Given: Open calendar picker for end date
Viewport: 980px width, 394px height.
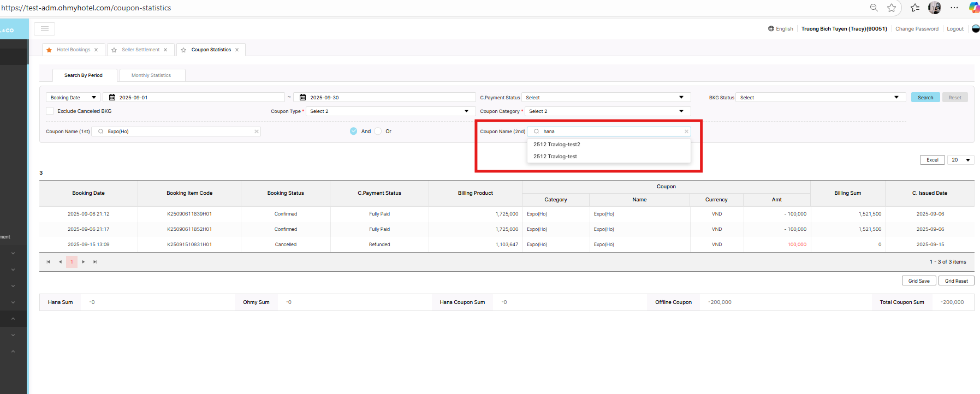Looking at the screenshot, I should 302,98.
